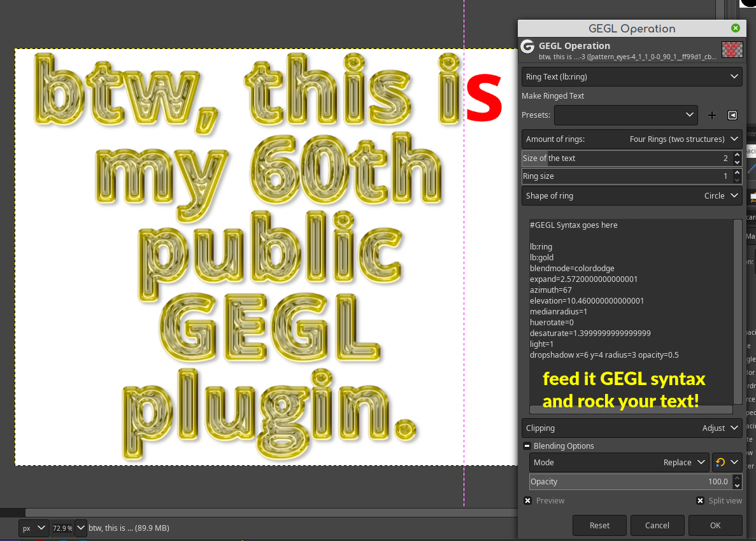Decrease Size of the text with down arrow
This screenshot has width=756, height=541.
coord(737,162)
